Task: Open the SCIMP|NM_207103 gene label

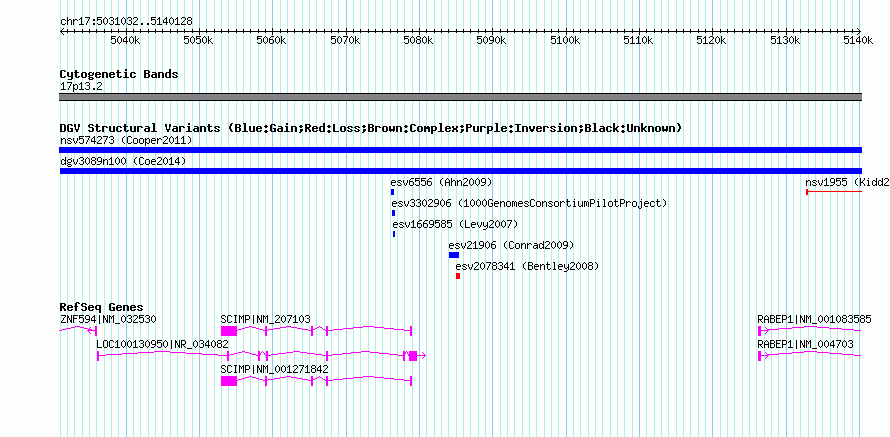Action: [x=266, y=320]
